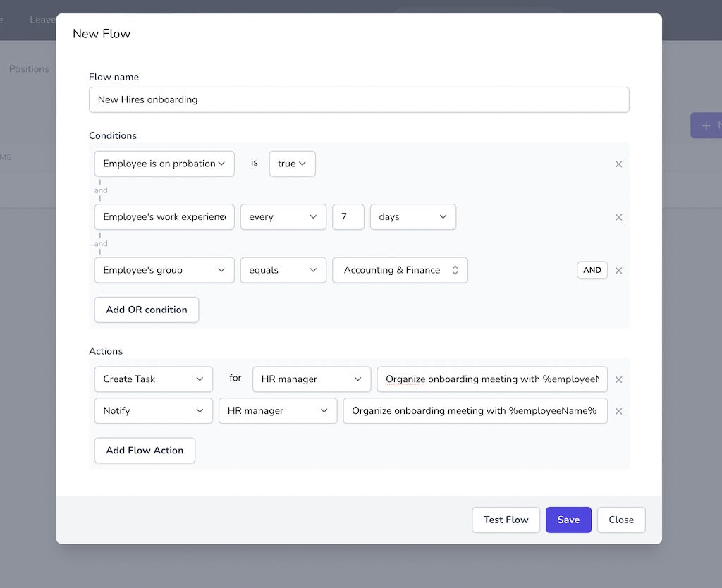Image resolution: width=722 pixels, height=588 pixels.
Task: Remove the "Employee's group" condition
Action: 618,270
